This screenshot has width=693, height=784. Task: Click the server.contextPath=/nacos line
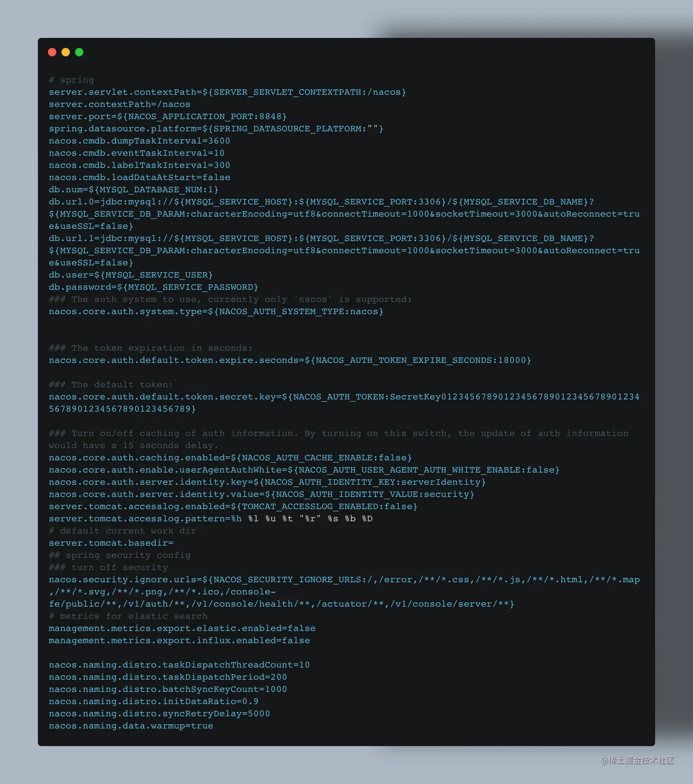[x=120, y=104]
